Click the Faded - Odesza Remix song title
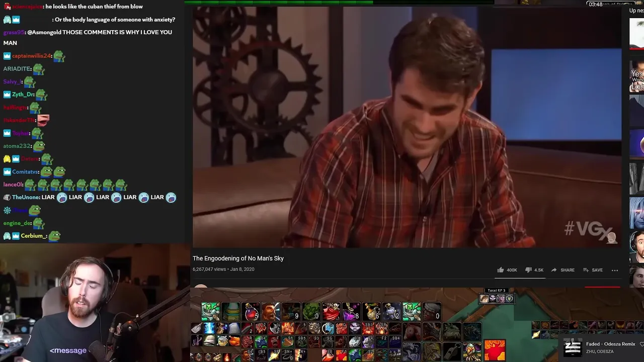 tap(610, 344)
